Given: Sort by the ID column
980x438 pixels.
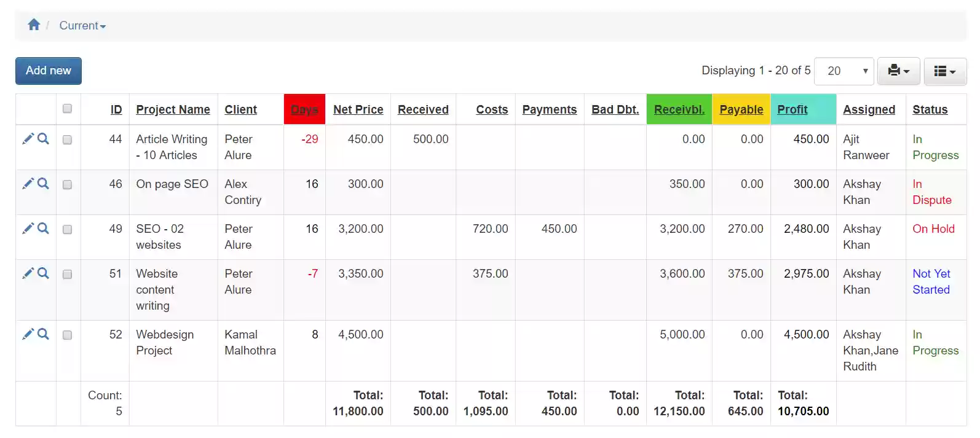Looking at the screenshot, I should click(116, 109).
